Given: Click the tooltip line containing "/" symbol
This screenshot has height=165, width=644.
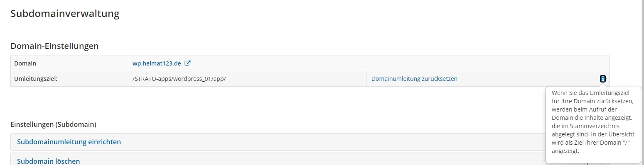Looking at the screenshot, I should 592,143.
